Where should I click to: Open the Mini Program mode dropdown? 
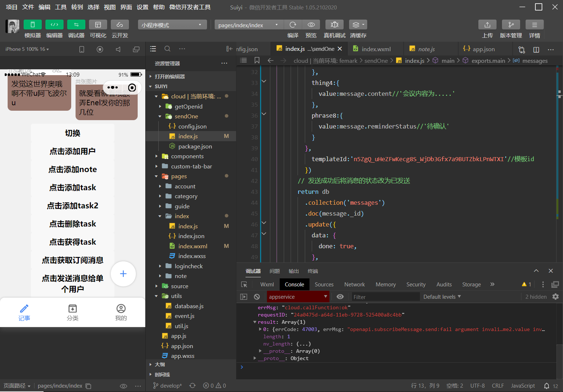pyautogui.click(x=172, y=25)
